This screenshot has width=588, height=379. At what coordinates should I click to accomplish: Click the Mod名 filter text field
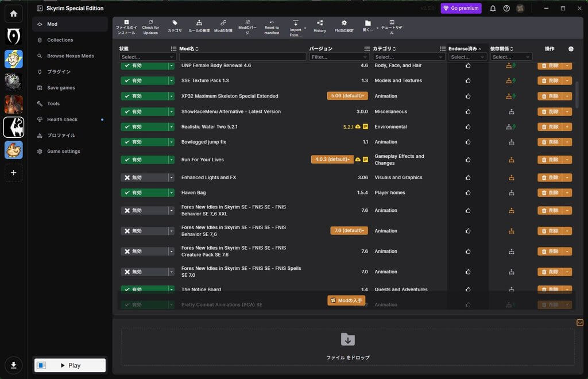(x=243, y=57)
